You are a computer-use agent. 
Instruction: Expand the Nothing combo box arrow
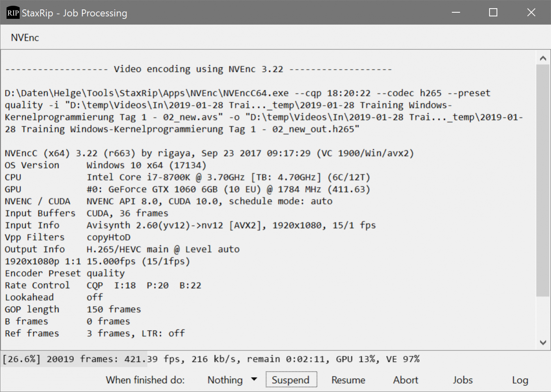coord(254,380)
